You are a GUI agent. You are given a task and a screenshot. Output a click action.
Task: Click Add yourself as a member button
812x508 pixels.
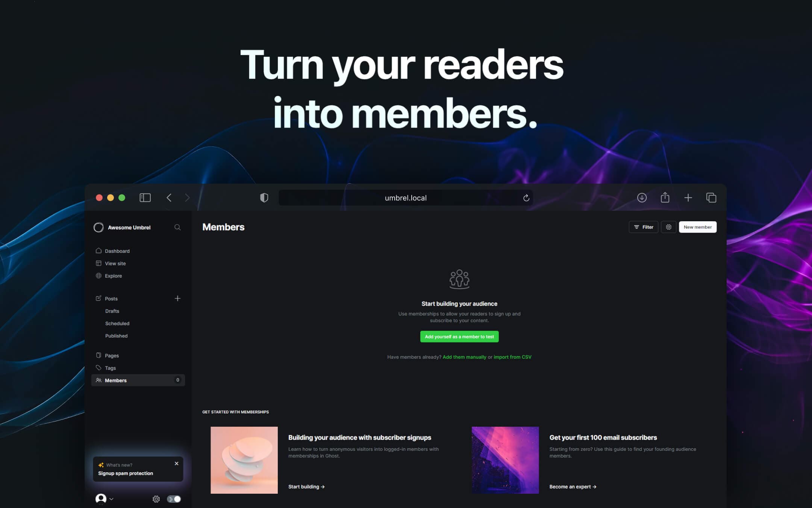tap(459, 336)
